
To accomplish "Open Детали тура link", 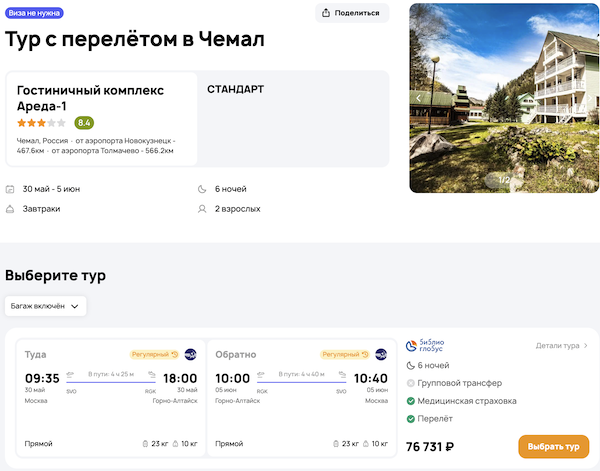I will [x=561, y=346].
